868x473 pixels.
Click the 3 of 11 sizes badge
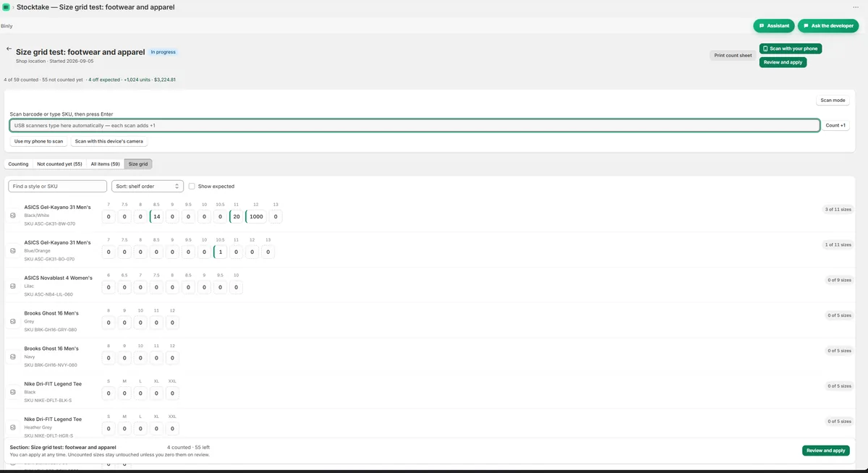click(x=838, y=209)
